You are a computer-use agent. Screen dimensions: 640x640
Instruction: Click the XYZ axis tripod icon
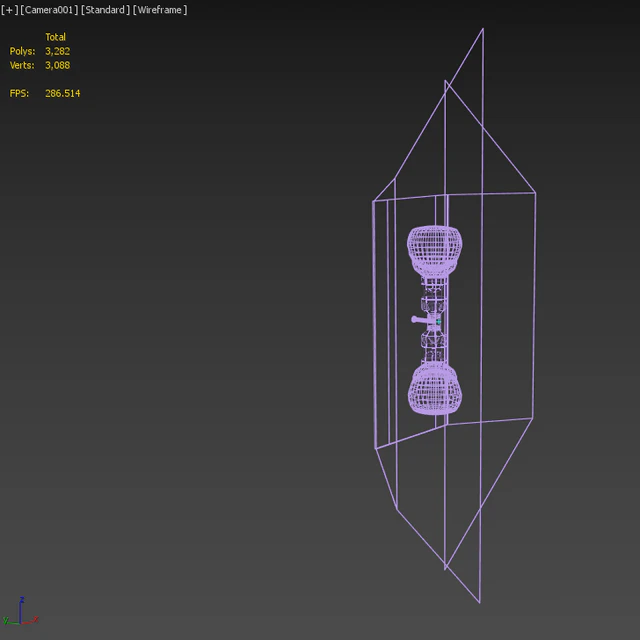(x=20, y=612)
